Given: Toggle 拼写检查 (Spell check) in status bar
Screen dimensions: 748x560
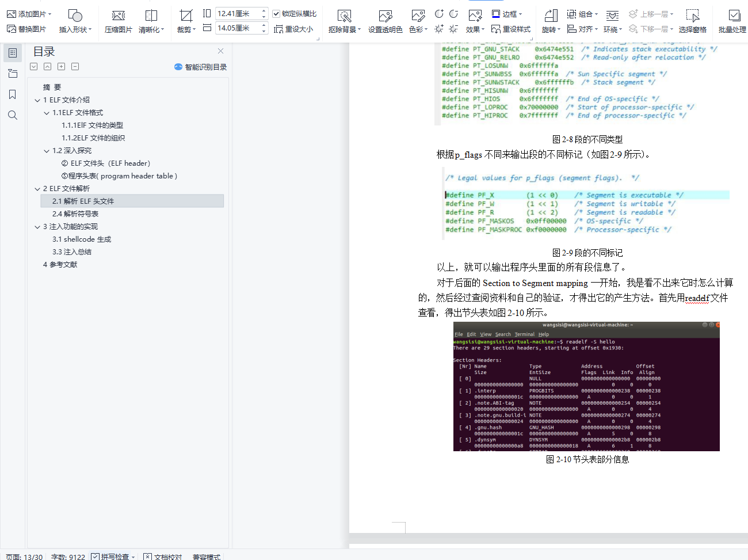Looking at the screenshot, I should point(110,557).
